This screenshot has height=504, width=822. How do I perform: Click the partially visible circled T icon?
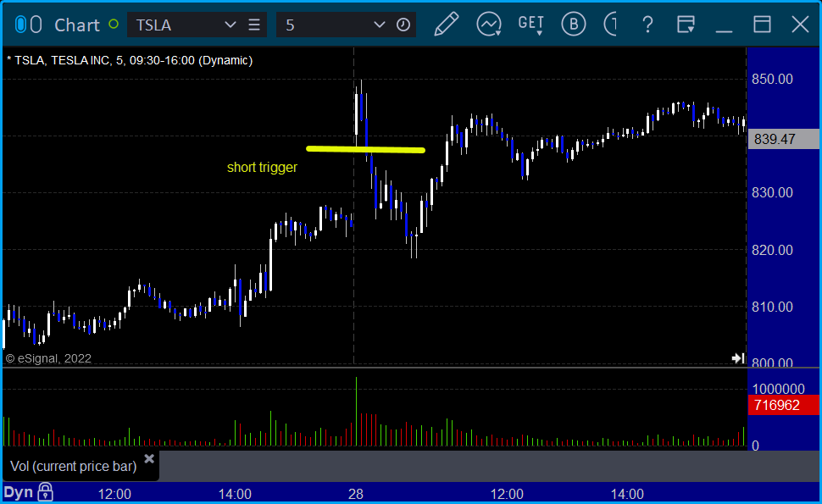(x=610, y=24)
